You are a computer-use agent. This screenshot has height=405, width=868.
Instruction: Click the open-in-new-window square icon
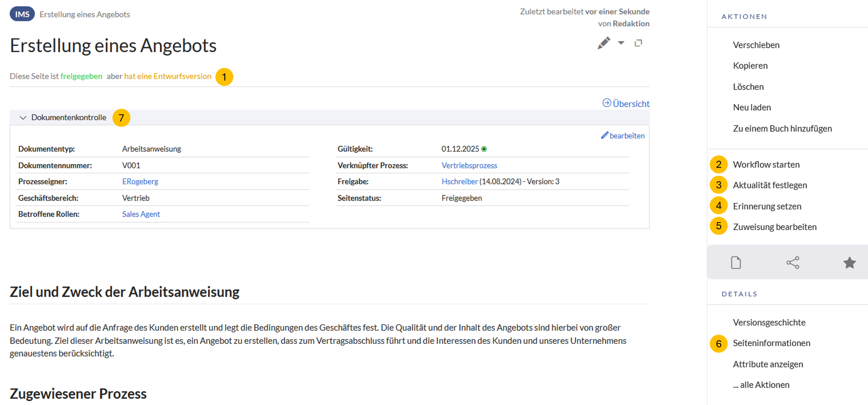(x=638, y=43)
